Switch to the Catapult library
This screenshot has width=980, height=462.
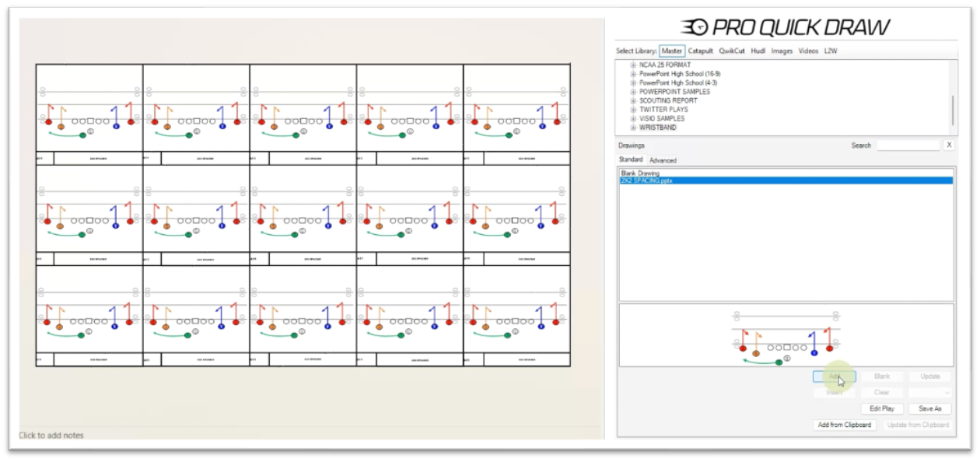coord(700,51)
